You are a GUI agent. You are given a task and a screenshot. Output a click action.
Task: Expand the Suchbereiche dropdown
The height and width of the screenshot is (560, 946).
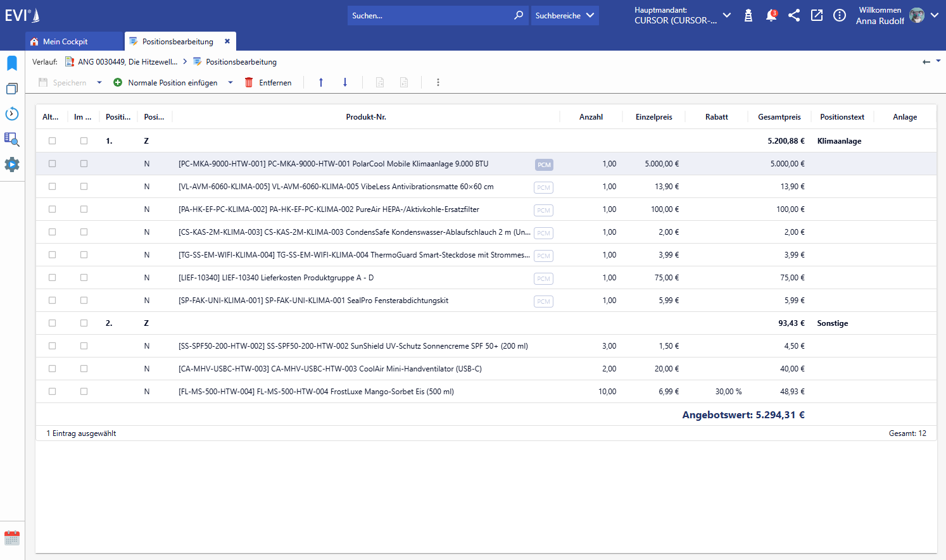(565, 15)
